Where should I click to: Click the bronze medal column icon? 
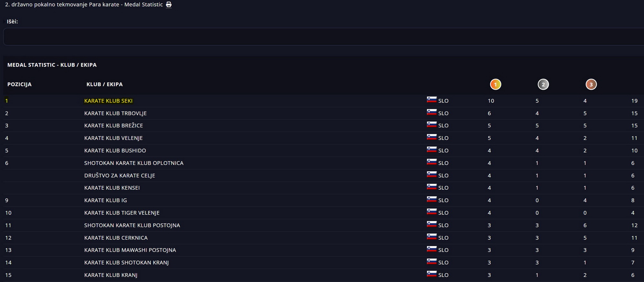pyautogui.click(x=591, y=85)
